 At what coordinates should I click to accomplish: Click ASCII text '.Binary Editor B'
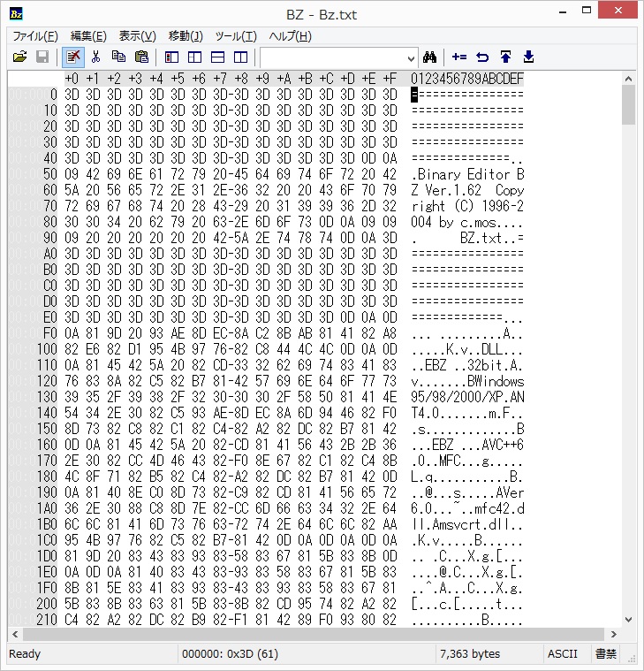pyautogui.click(x=467, y=174)
